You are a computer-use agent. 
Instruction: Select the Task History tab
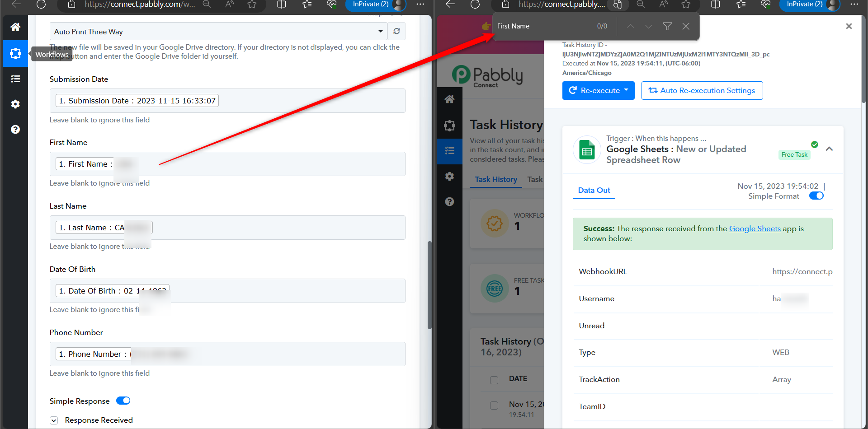(496, 179)
